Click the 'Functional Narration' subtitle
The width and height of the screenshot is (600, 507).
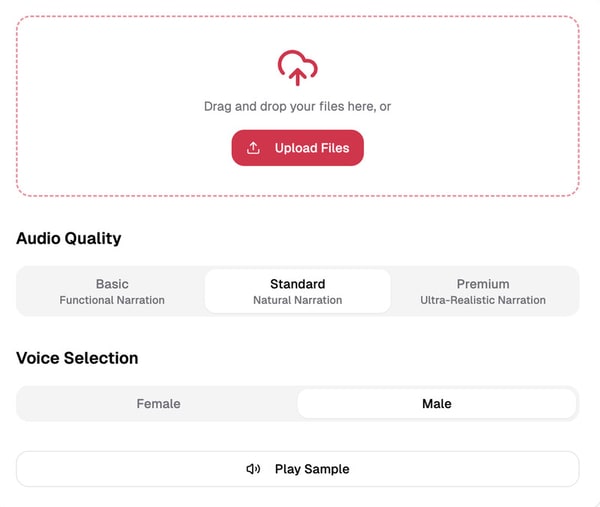[112, 300]
